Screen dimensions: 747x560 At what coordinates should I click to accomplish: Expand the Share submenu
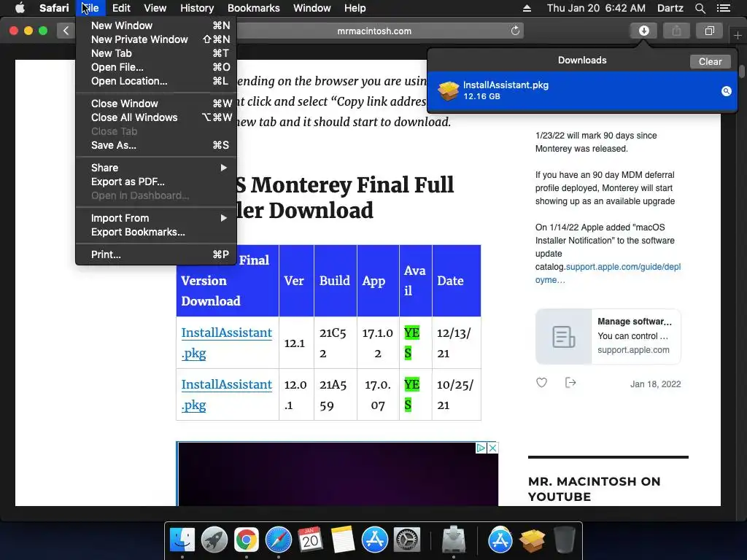click(156, 168)
